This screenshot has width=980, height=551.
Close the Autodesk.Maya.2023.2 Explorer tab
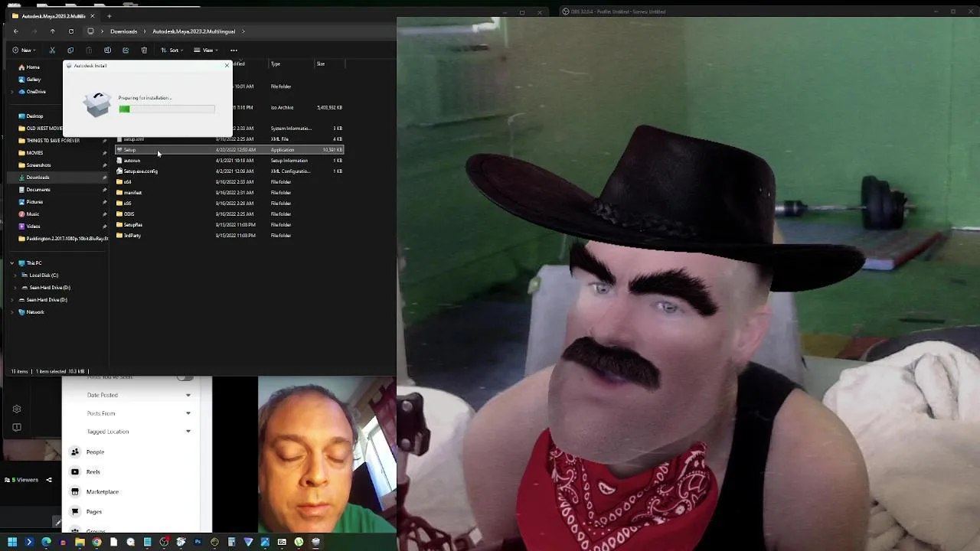click(x=93, y=16)
